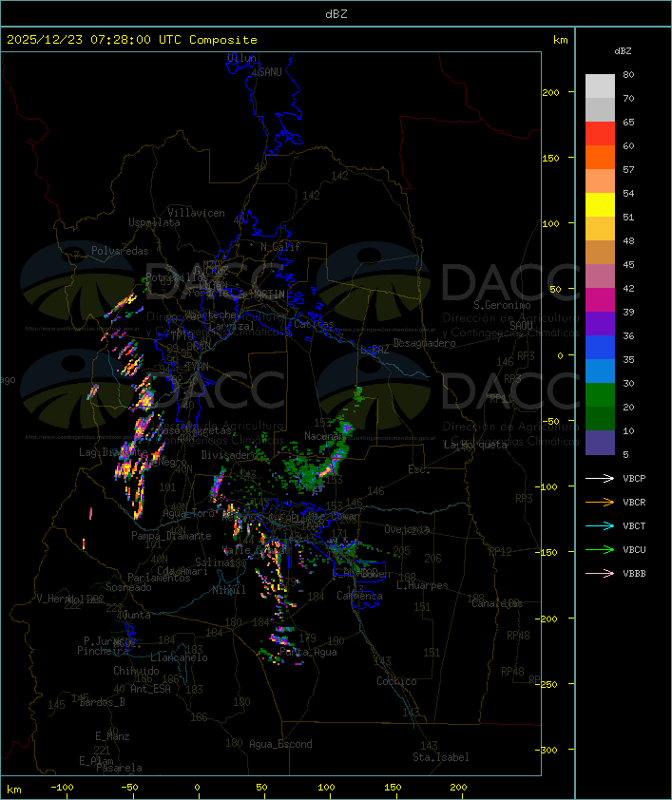Click the Pampa_Diamante map label
Viewport: 672px width, 800px height.
point(171,536)
